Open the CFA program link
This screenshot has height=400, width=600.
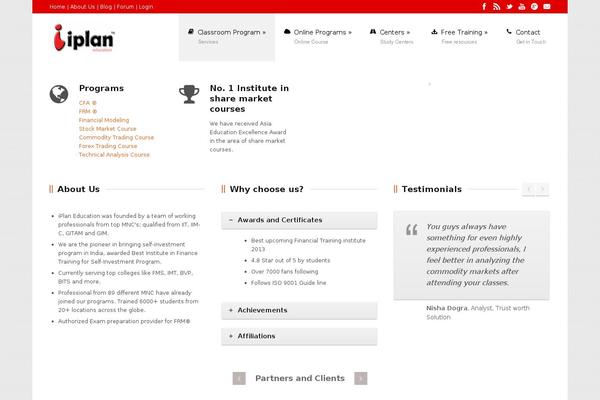[88, 103]
